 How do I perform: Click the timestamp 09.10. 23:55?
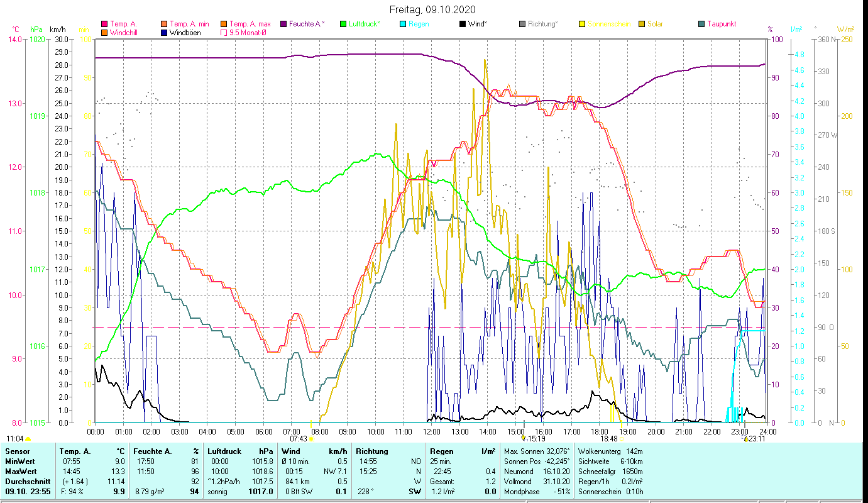coord(28,492)
